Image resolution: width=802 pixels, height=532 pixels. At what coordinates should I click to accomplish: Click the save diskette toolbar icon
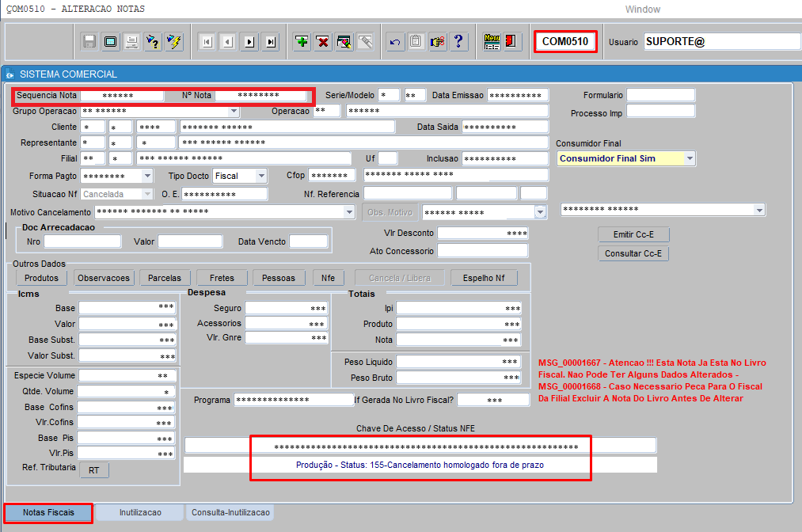[x=89, y=42]
